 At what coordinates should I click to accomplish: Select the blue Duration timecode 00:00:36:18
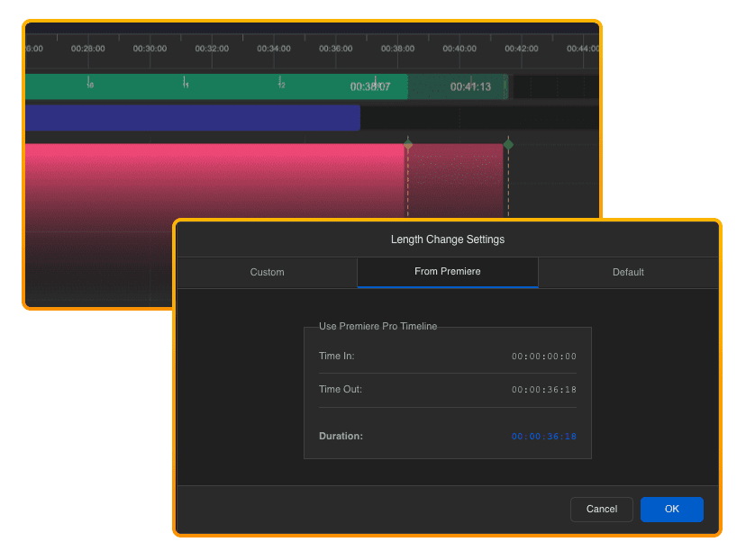click(543, 436)
